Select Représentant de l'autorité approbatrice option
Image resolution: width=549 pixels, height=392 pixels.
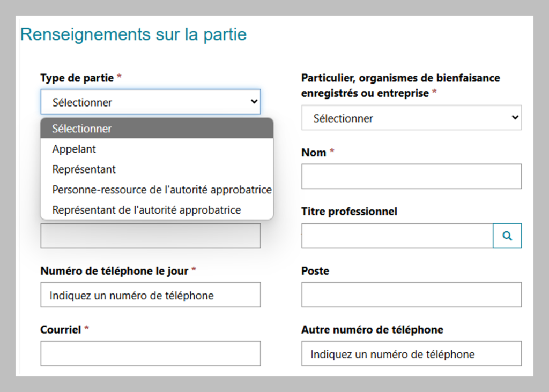click(x=146, y=210)
